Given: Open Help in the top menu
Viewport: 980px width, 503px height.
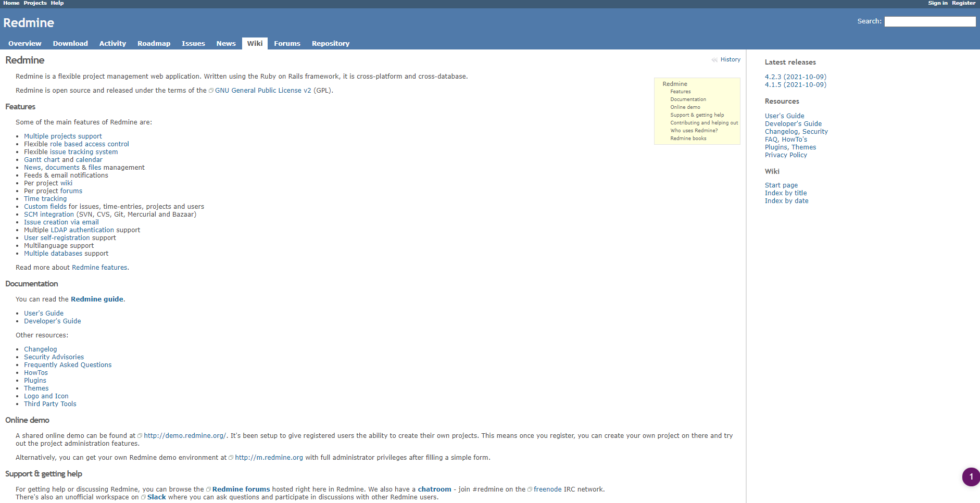Looking at the screenshot, I should (x=57, y=3).
